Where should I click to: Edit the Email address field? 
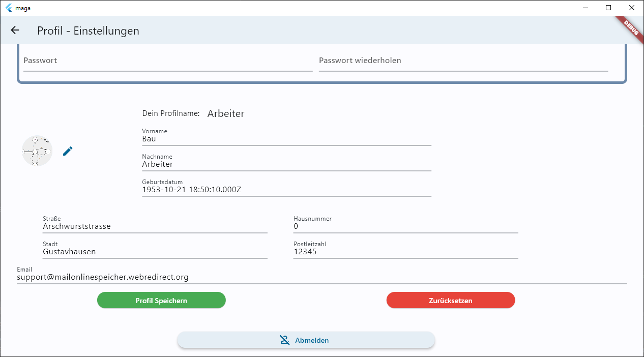click(x=322, y=275)
